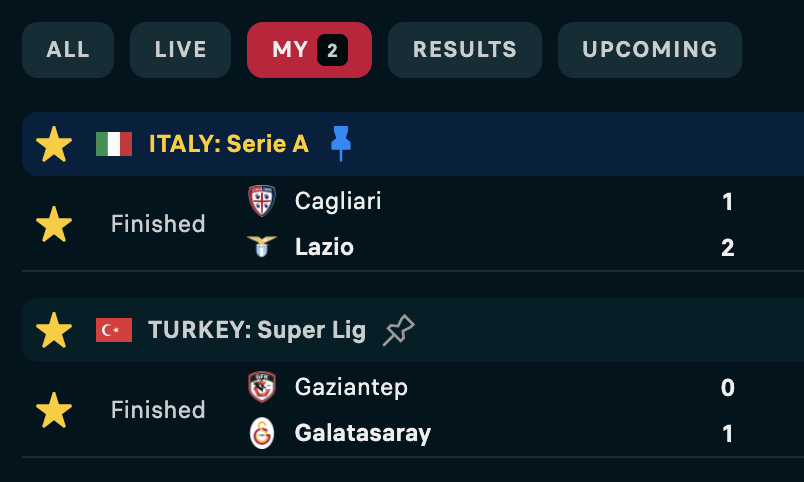
Task: Click the Galatasaray club logo
Action: pos(262,433)
